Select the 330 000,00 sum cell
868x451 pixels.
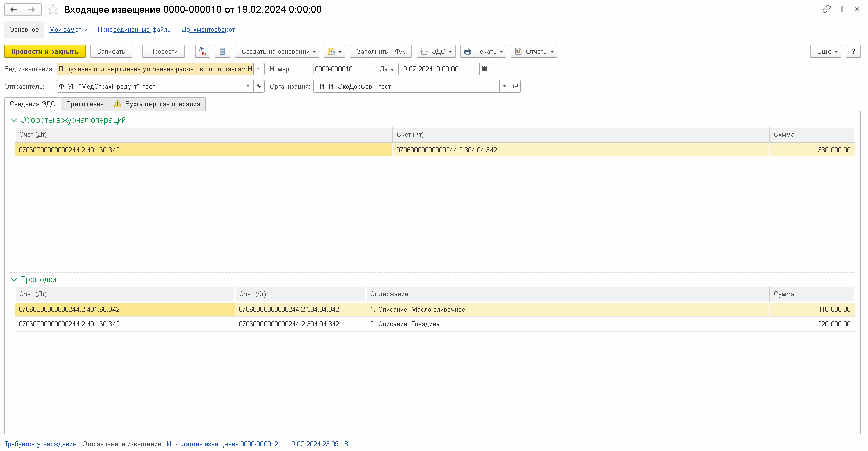coord(812,150)
